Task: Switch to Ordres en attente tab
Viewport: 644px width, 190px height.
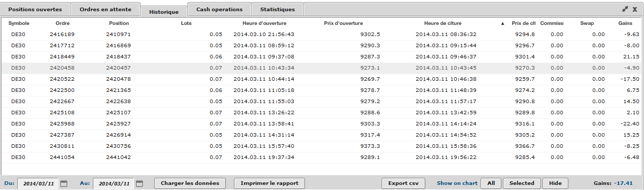Action: tap(106, 9)
